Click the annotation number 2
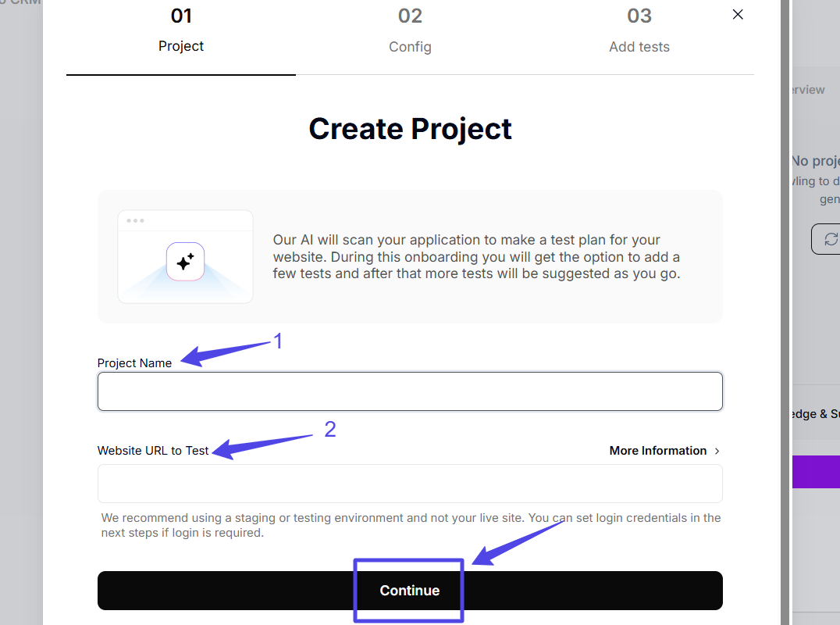Viewport: 840px width, 625px height. (329, 430)
